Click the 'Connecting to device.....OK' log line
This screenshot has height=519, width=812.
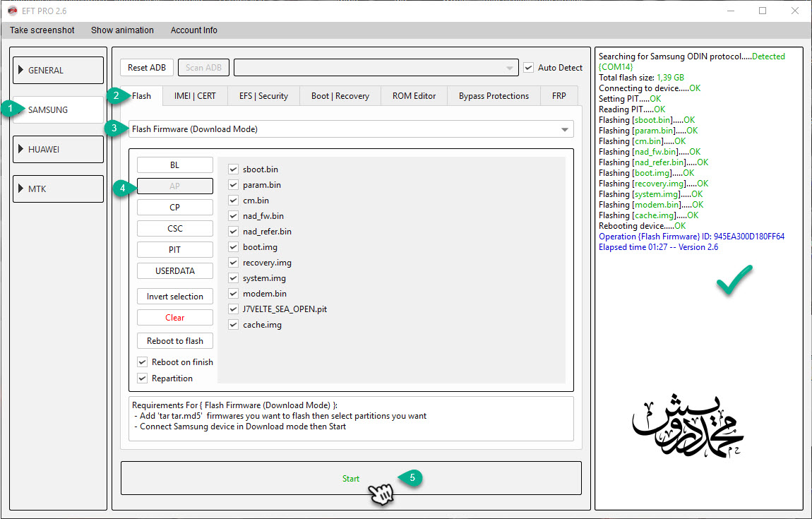pyautogui.click(x=650, y=88)
